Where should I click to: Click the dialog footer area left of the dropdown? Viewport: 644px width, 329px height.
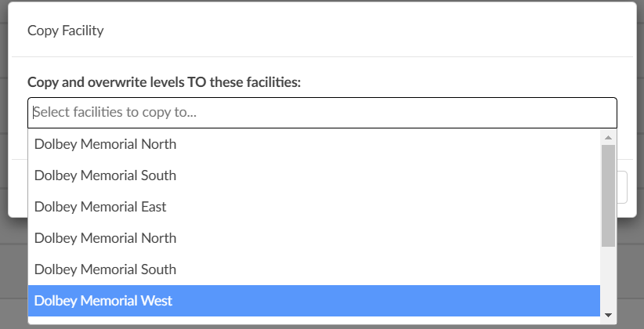tap(18, 187)
